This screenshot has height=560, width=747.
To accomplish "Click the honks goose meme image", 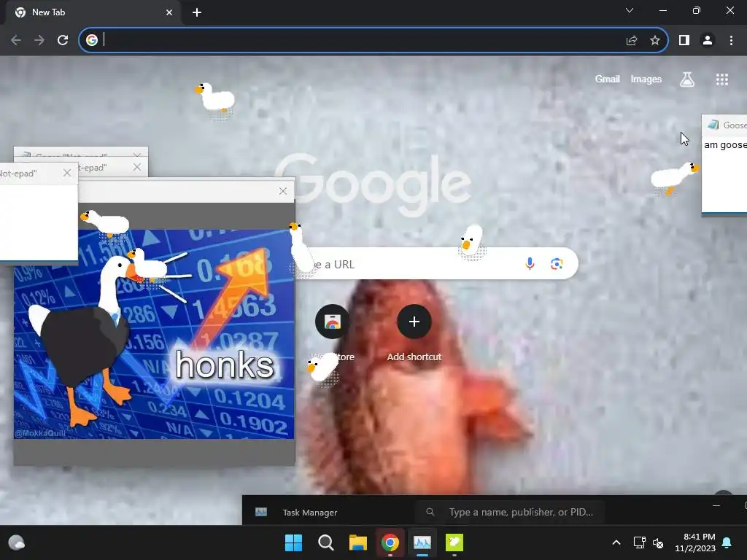I will [x=154, y=334].
